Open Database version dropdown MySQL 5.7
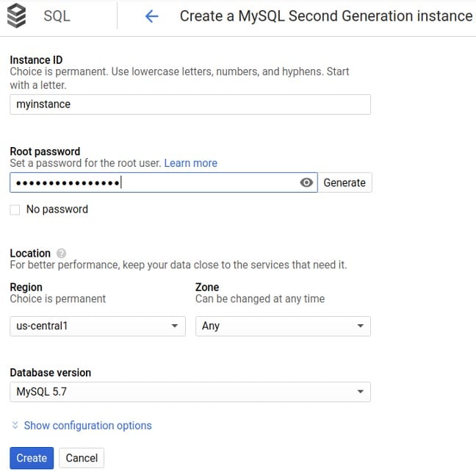 pos(190,392)
